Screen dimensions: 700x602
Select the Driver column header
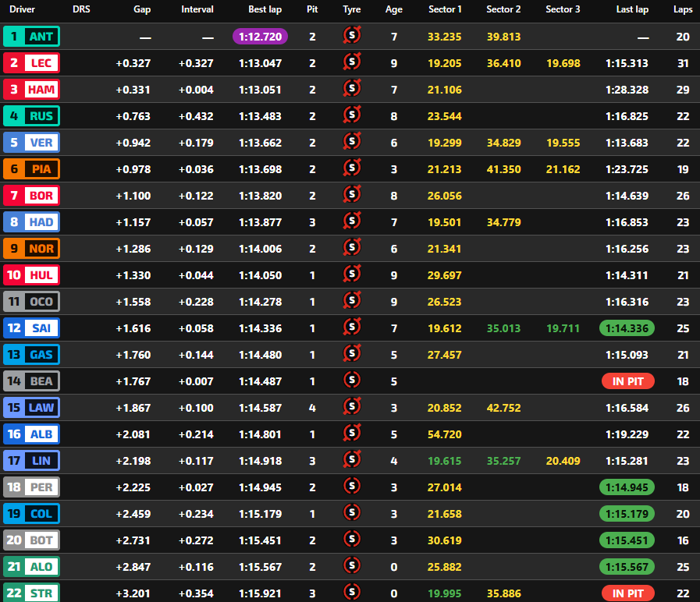[x=22, y=9]
